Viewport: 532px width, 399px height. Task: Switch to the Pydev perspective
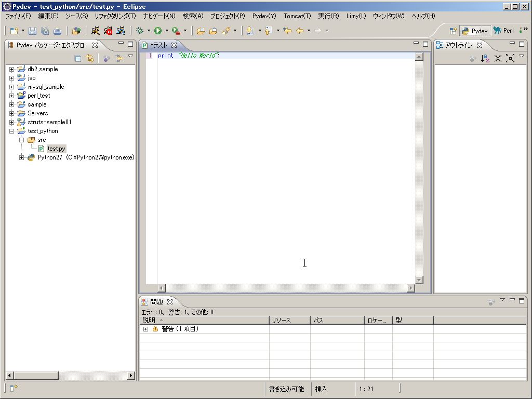(x=475, y=31)
